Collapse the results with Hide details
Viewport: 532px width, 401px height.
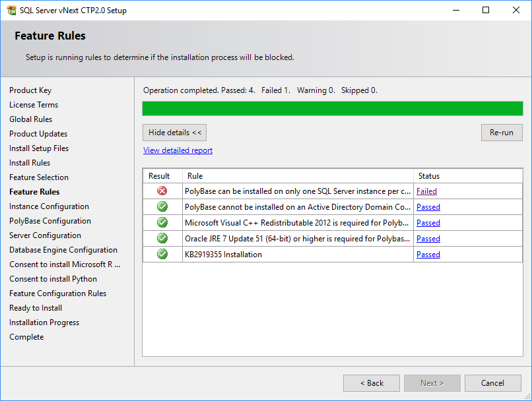point(174,133)
